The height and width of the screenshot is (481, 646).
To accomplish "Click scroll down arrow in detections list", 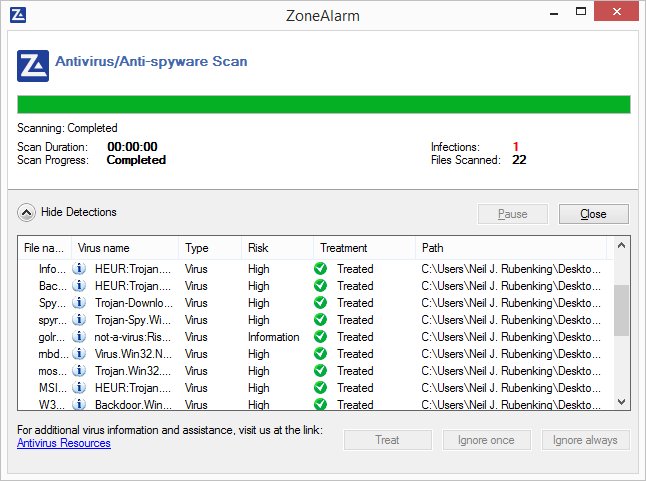I will click(x=622, y=402).
